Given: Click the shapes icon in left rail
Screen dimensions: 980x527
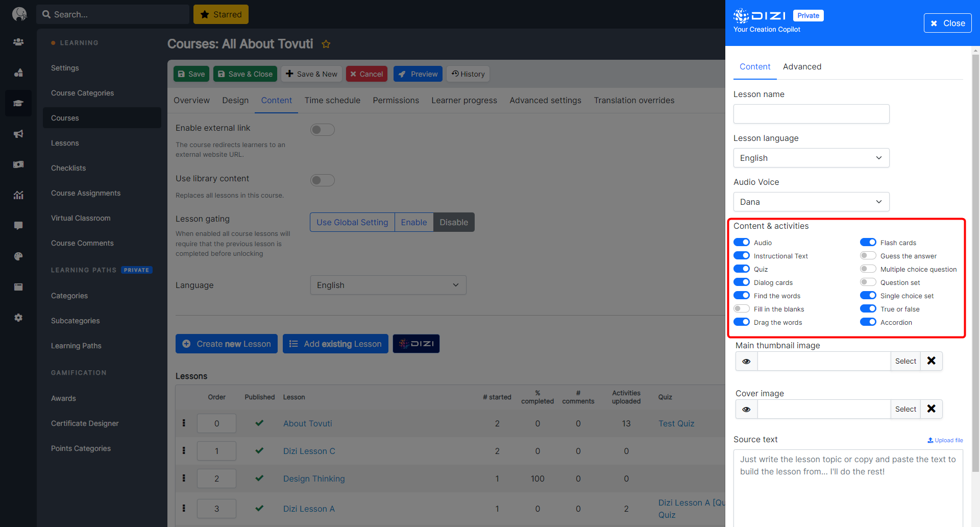Looking at the screenshot, I should 18,73.
